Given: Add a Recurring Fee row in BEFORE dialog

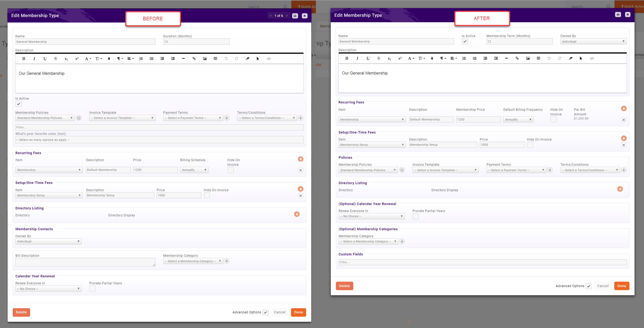Looking at the screenshot, I should (300, 159).
